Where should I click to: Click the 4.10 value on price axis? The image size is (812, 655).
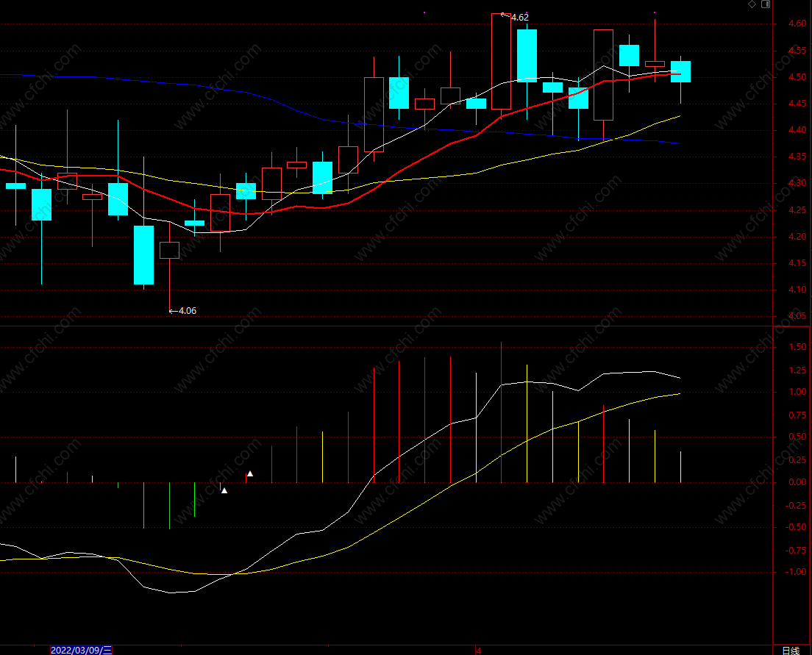[x=797, y=290]
